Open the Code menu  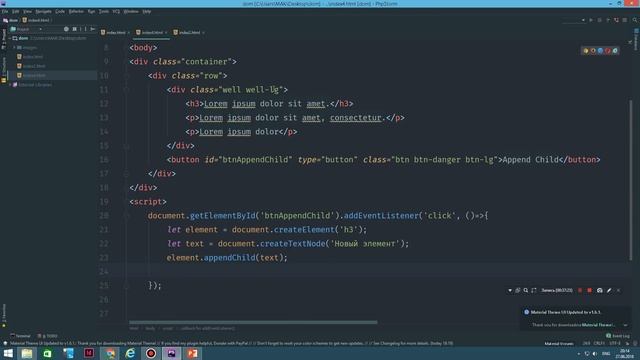coord(60,11)
